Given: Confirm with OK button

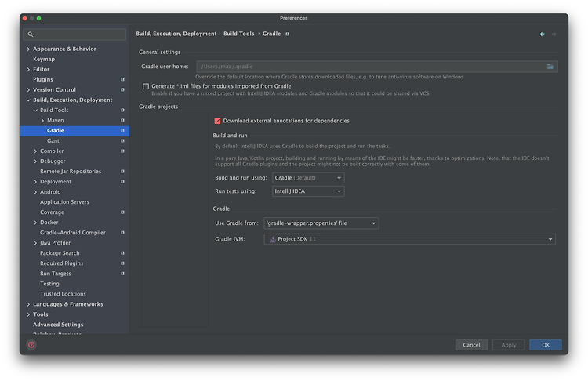Looking at the screenshot, I should pos(546,345).
